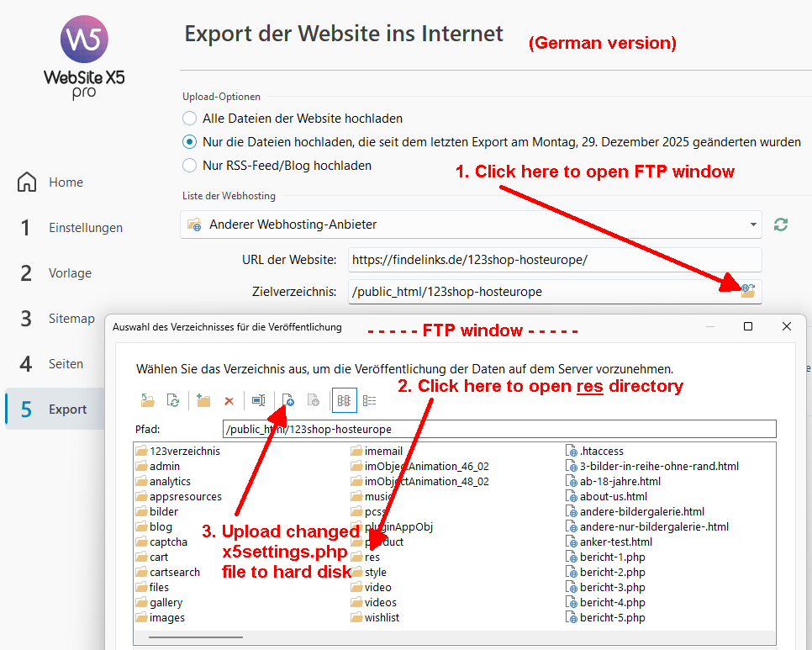Select 'Nur RSS-Feed/Blog hochladen'
Viewport: 812px width, 650px height.
pos(190,166)
